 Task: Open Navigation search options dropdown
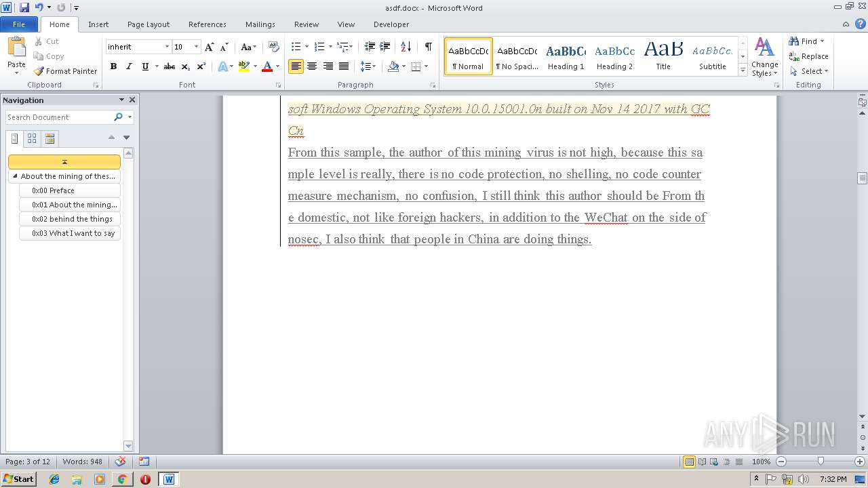click(130, 117)
